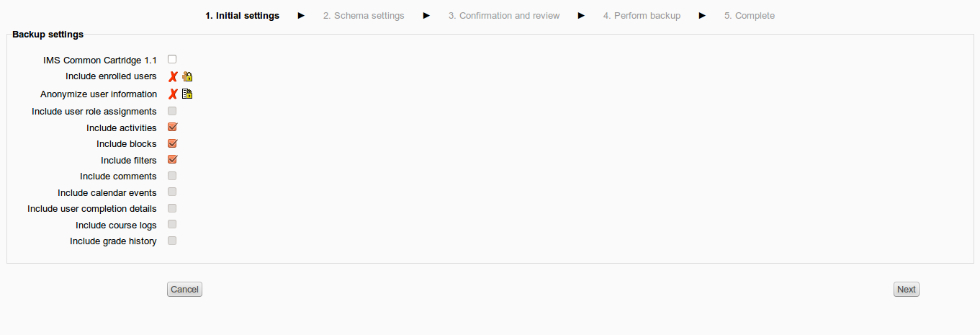Click the IMS Common Cartridge 1.1 label

[100, 61]
